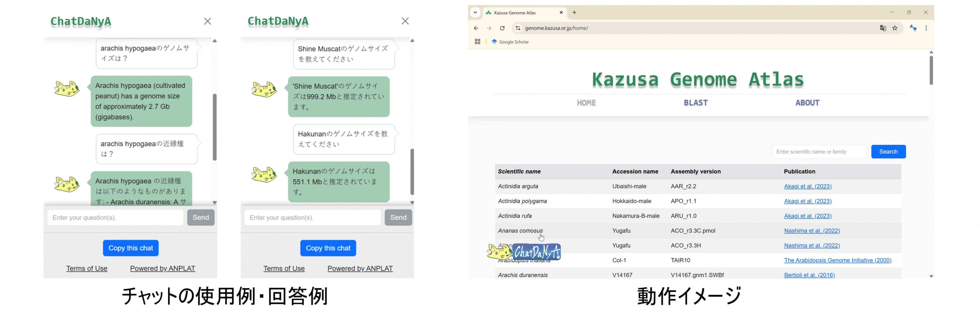Click the site information icon beside the URL
The image size is (980, 318).
517,28
